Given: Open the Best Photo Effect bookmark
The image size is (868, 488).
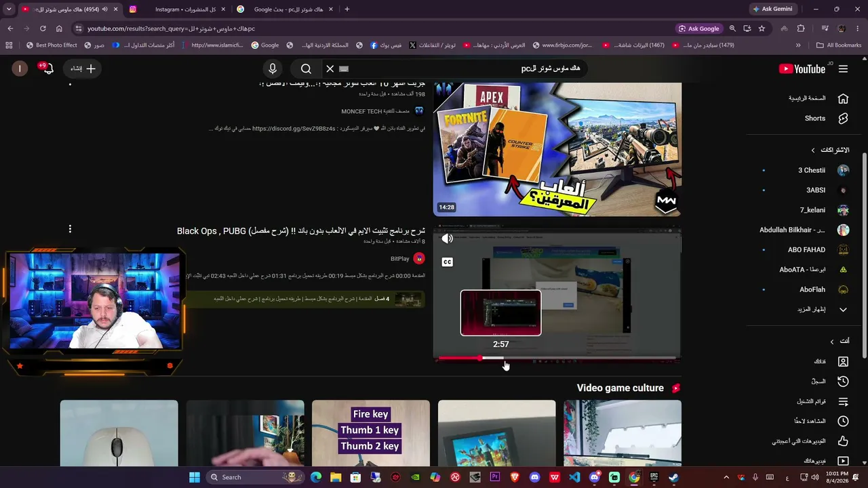Looking at the screenshot, I should coord(51,45).
